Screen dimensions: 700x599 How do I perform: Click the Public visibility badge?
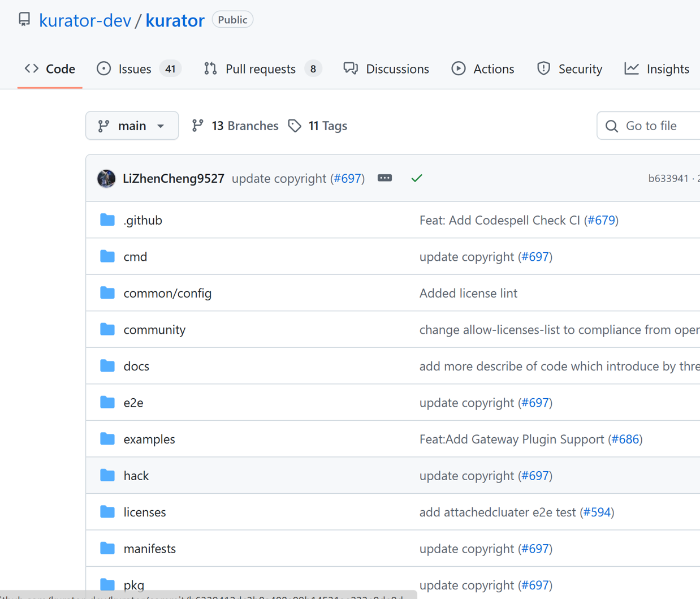(232, 20)
